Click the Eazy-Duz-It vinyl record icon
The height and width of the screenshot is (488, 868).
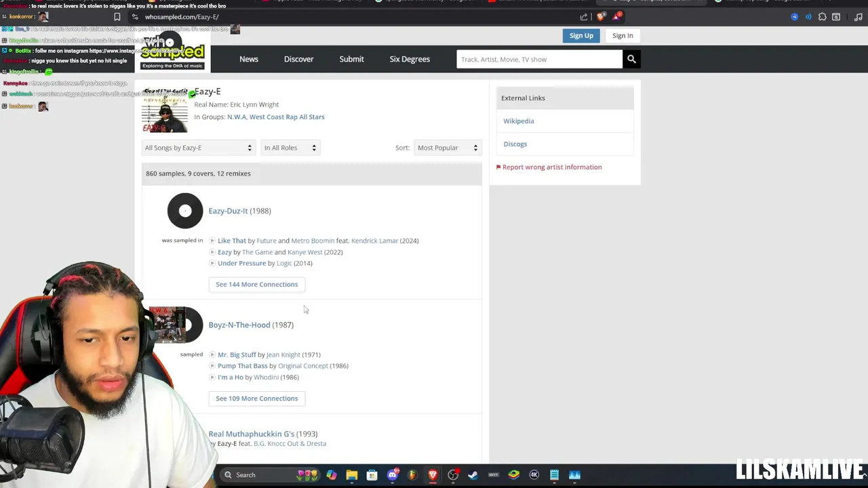(x=184, y=211)
